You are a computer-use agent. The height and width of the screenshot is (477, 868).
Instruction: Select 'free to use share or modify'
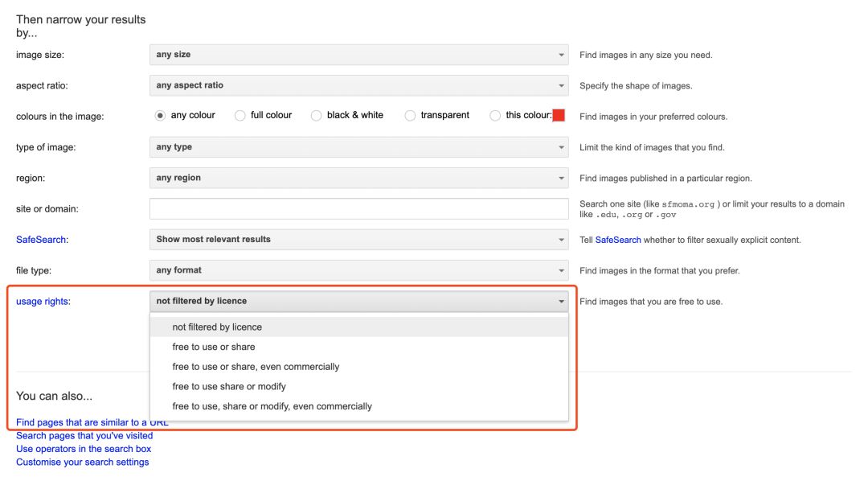point(229,386)
